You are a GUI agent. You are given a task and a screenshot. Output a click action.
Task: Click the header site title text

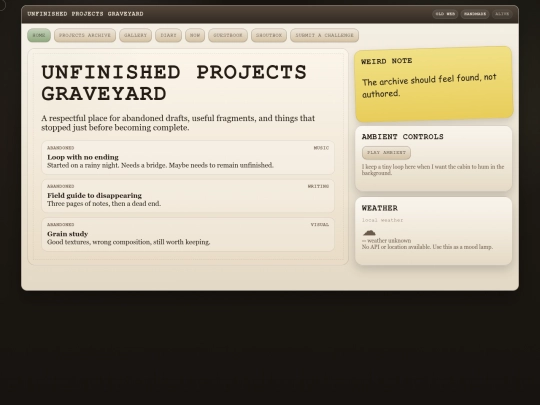coord(85,14)
